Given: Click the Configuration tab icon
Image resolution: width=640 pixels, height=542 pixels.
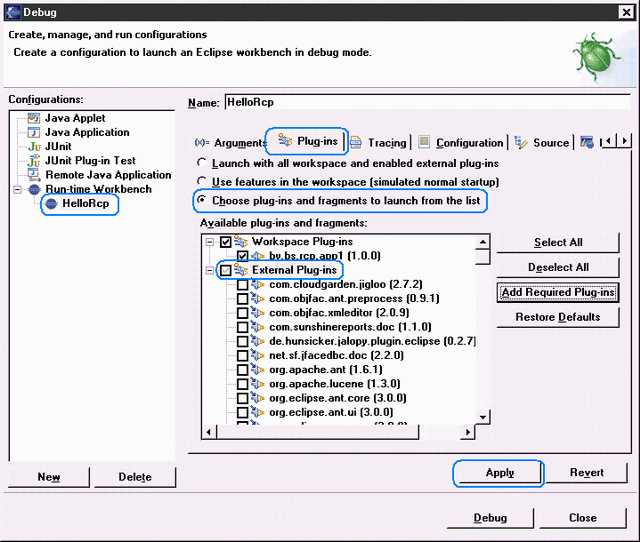Looking at the screenshot, I should [x=424, y=142].
